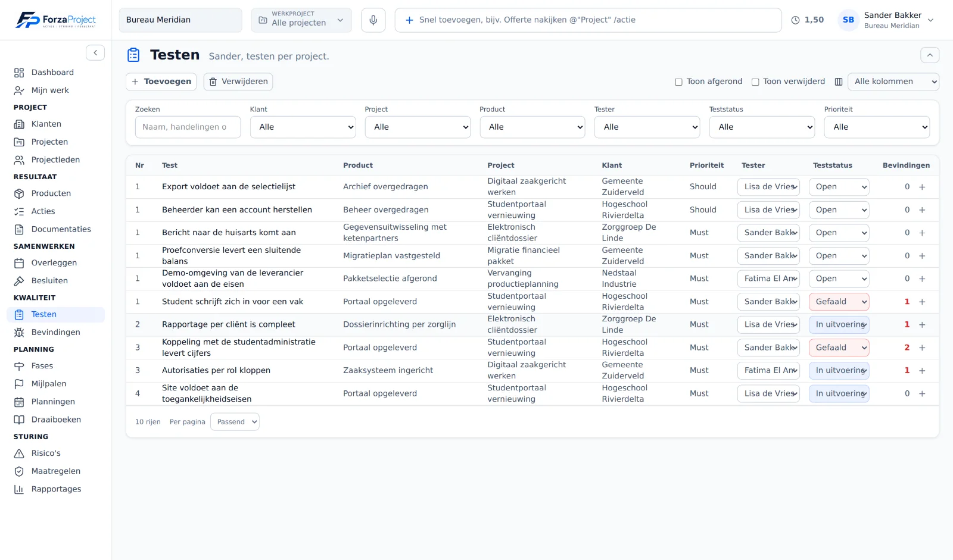Open Maatregelen in the sidebar

pyautogui.click(x=56, y=471)
